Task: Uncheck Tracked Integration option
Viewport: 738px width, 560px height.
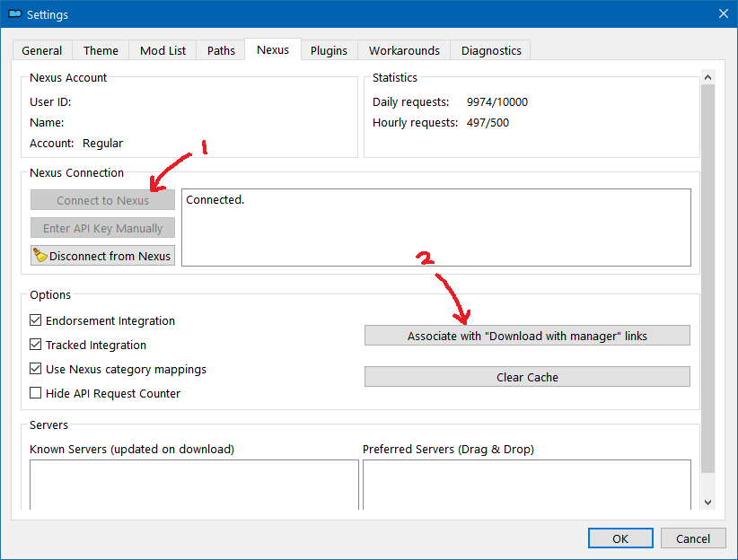Action: point(36,345)
